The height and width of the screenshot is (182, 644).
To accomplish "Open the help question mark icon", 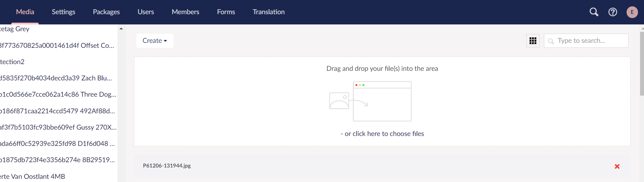I will pyautogui.click(x=612, y=12).
